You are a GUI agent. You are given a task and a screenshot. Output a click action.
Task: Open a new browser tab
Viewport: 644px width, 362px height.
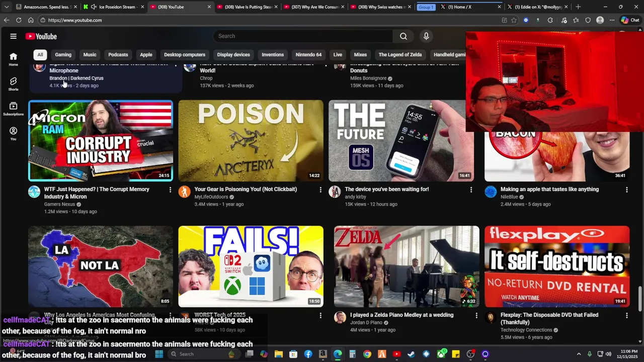578,7
